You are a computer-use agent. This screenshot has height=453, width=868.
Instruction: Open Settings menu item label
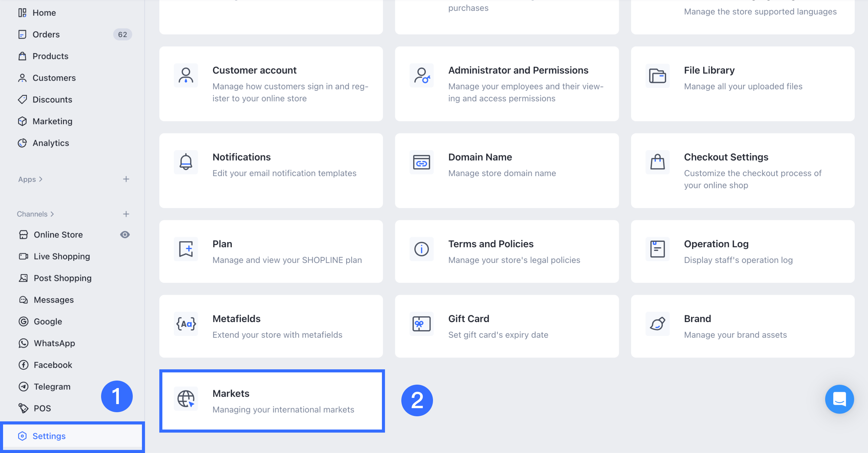[x=49, y=436]
